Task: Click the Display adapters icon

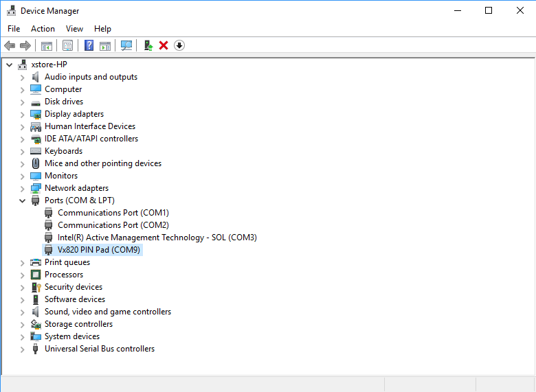Action: (x=36, y=114)
